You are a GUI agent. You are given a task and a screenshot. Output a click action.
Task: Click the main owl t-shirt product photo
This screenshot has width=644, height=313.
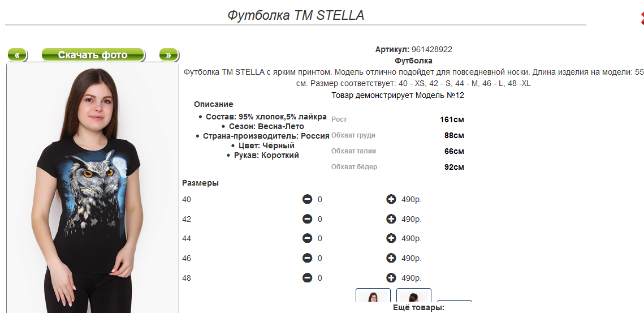[93, 188]
